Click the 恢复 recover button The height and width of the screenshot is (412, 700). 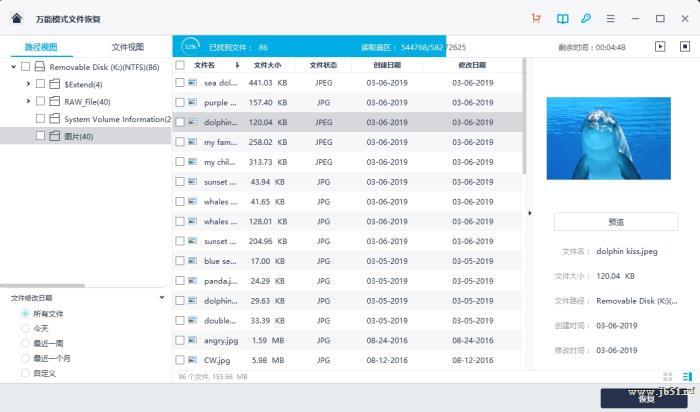click(x=646, y=398)
